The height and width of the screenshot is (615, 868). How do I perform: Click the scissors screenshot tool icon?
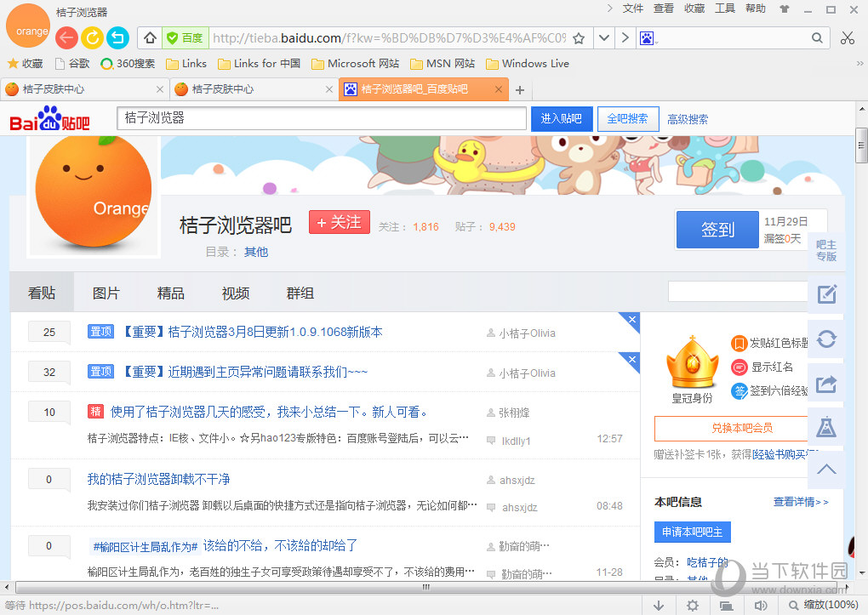pyautogui.click(x=848, y=38)
